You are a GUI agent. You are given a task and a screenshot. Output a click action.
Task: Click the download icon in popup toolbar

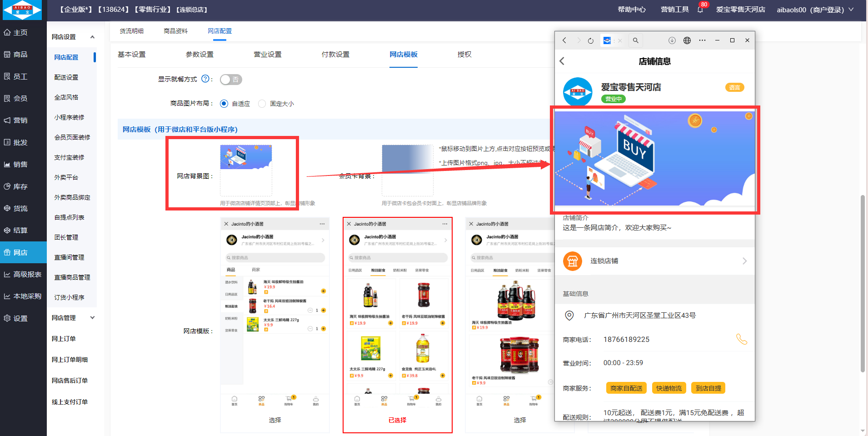[672, 40]
